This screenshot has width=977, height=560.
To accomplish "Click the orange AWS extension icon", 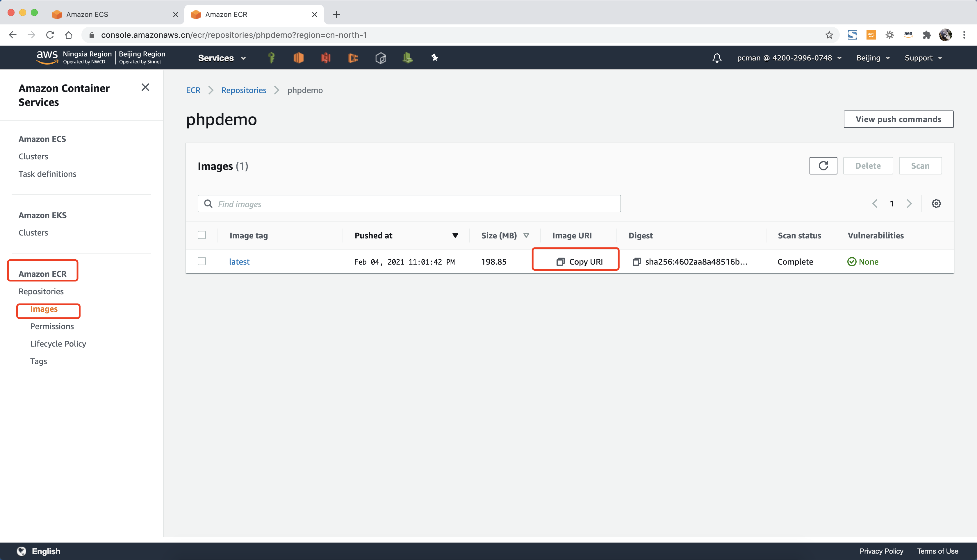I will point(871,35).
